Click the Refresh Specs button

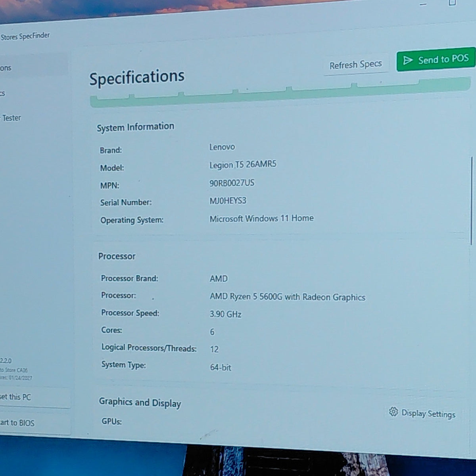[355, 65]
